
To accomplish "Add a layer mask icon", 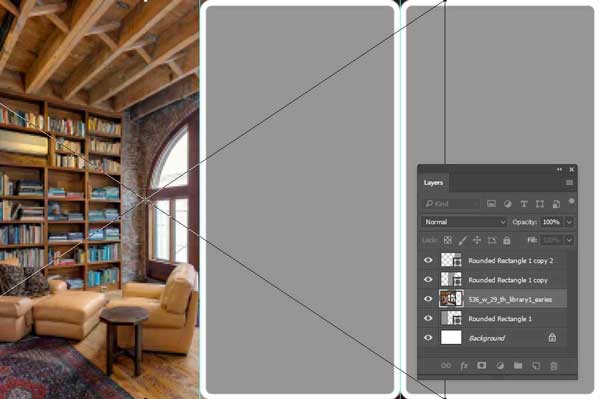I will 482,366.
